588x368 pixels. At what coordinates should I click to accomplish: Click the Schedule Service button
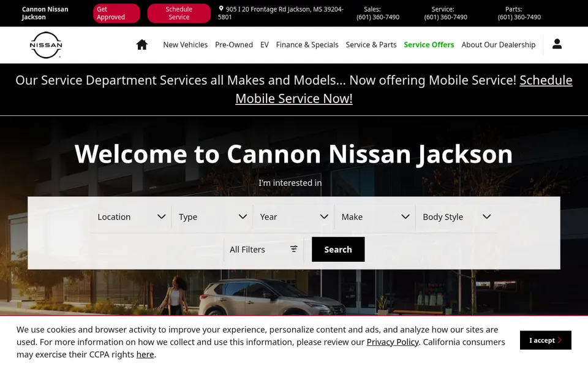tap(179, 13)
